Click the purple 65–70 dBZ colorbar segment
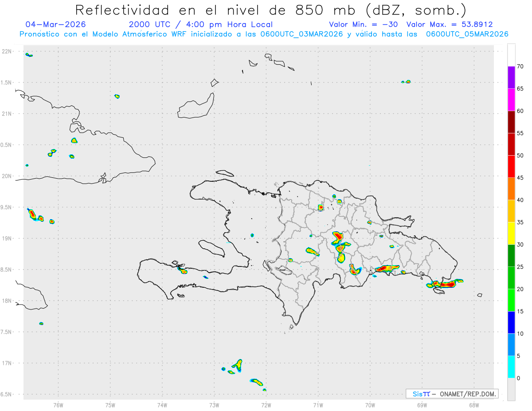The image size is (532, 411). pos(511,78)
